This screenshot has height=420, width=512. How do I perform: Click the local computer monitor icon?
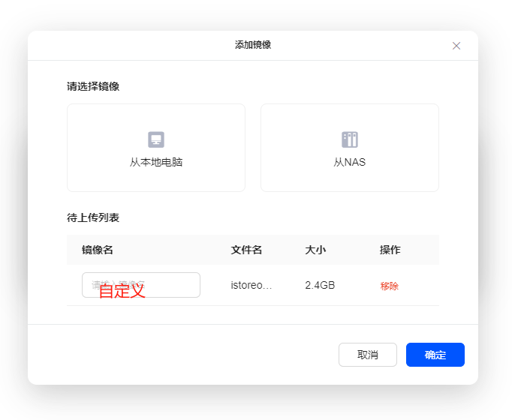156,139
